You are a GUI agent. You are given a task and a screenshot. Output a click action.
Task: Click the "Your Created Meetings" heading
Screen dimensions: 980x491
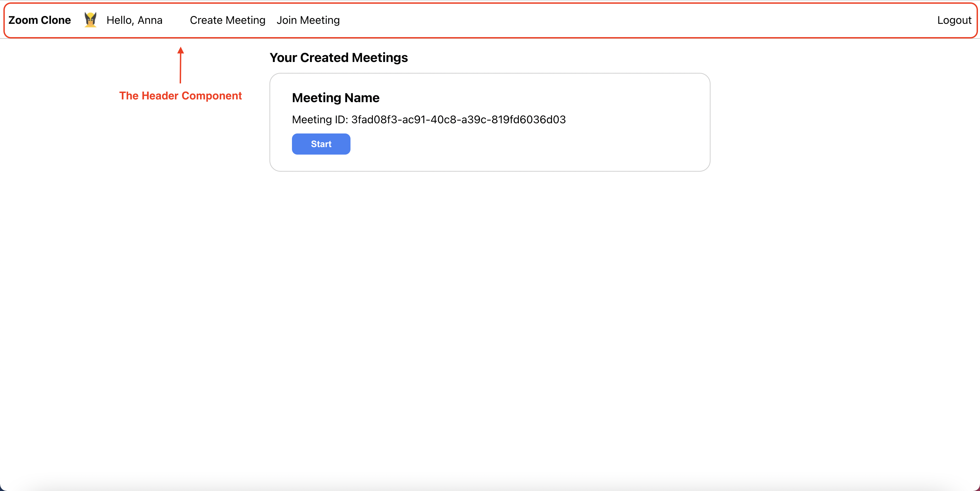pos(339,58)
